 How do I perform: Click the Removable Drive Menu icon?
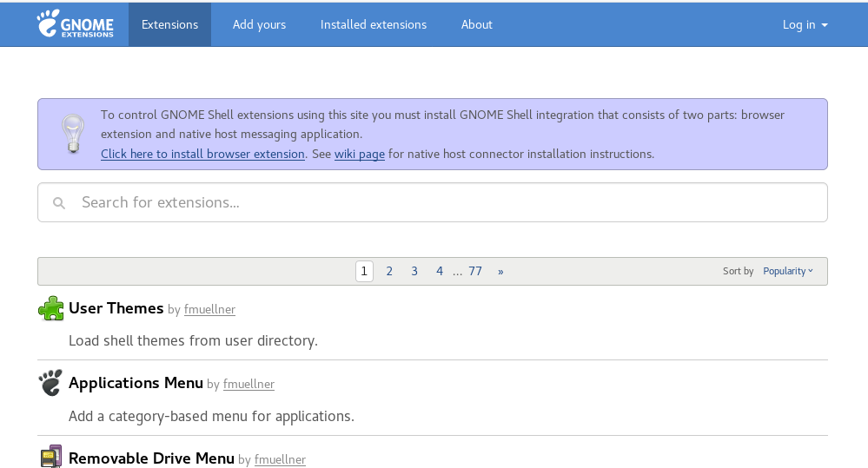pos(51,457)
